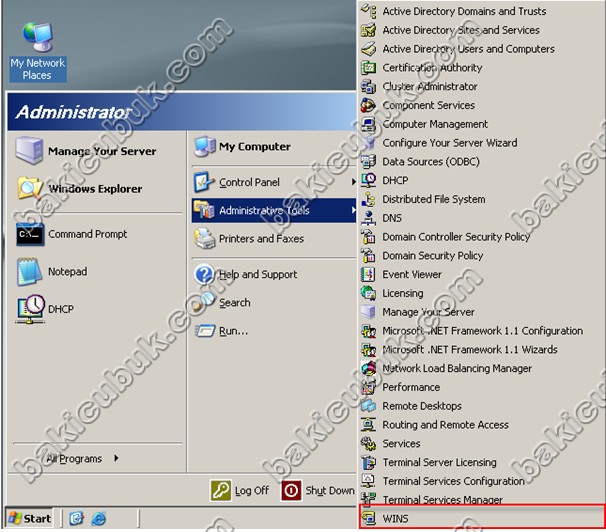Open Terminal Services Manager entry
The width and height of the screenshot is (606, 532).
(482, 500)
